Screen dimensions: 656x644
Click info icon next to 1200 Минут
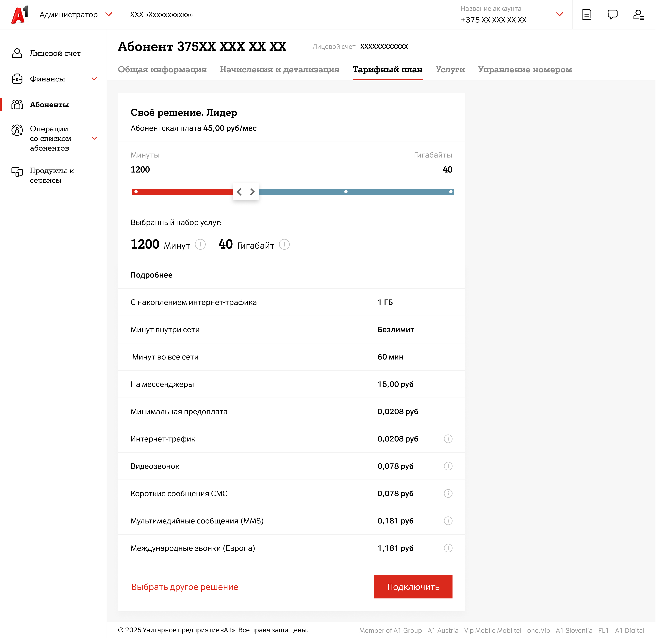(x=200, y=244)
